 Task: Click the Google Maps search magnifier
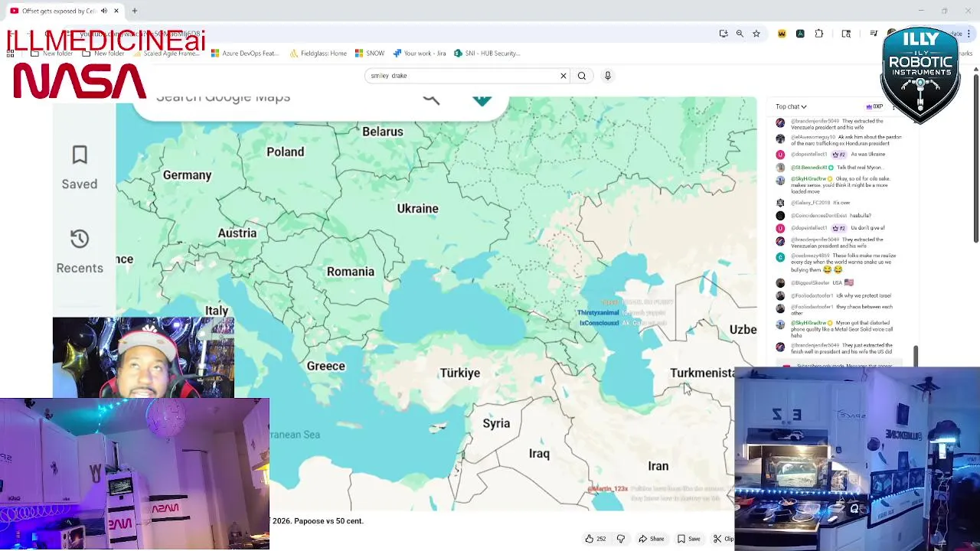click(x=431, y=99)
